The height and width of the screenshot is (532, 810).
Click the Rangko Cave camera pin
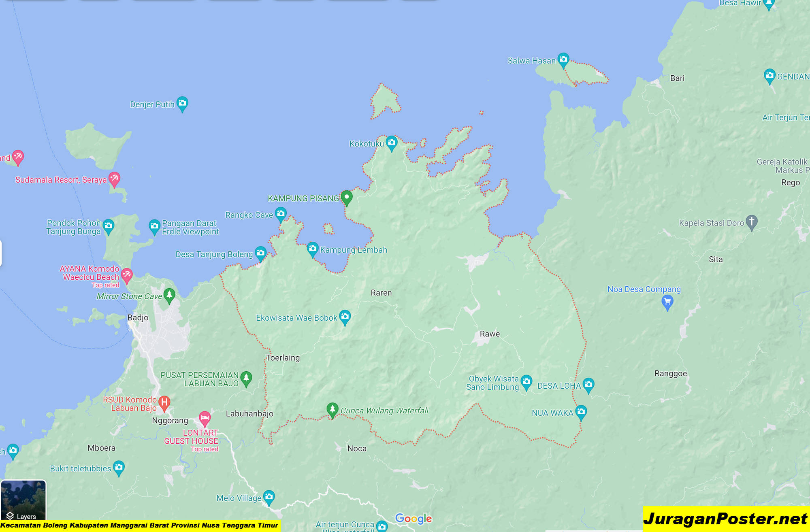[281, 214]
